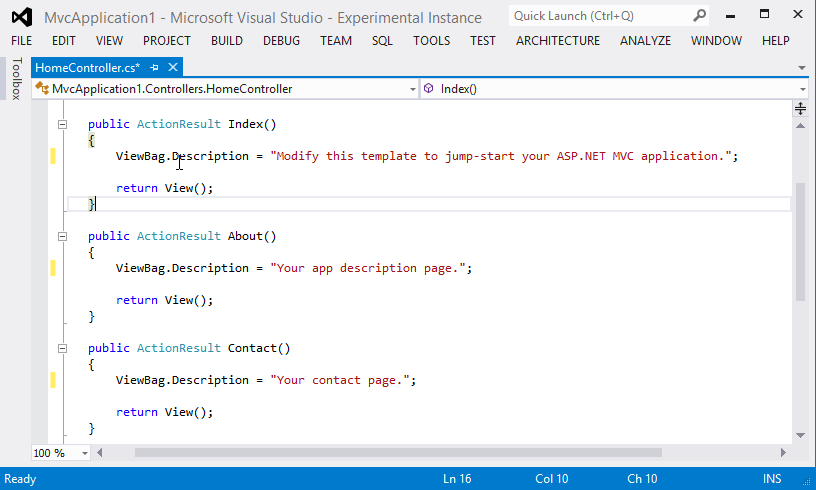Click vertical scrollbar down arrow
The image size is (816, 490).
800,435
